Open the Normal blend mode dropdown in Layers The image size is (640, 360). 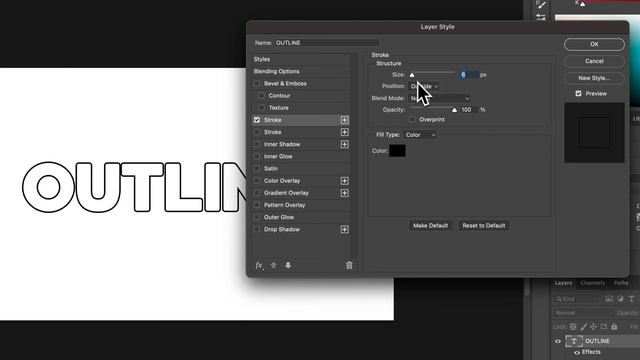point(584,313)
